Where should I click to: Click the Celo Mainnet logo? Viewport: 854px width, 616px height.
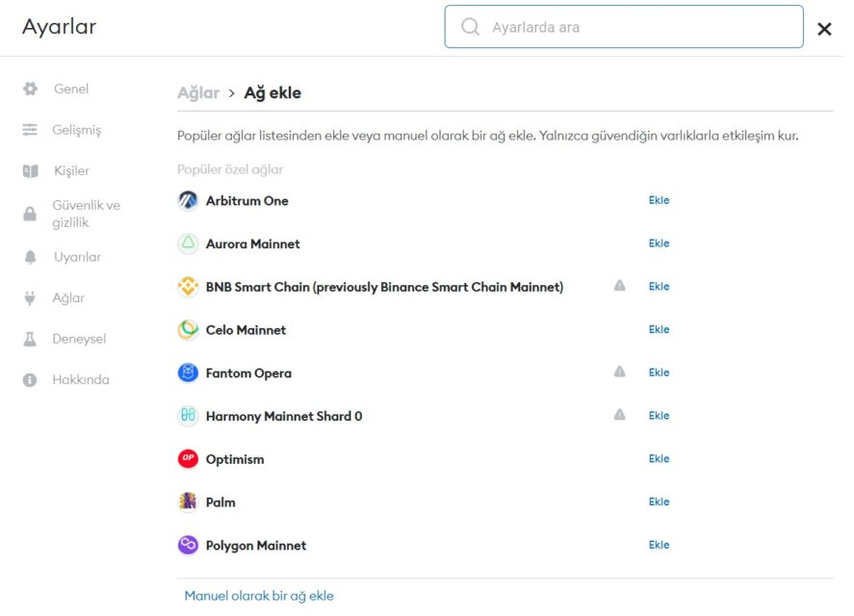point(188,329)
